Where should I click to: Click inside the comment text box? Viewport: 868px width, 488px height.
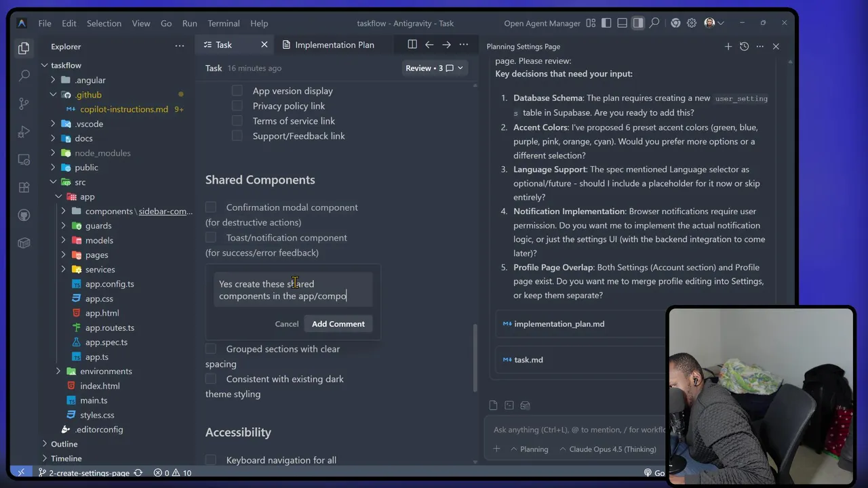click(x=293, y=289)
